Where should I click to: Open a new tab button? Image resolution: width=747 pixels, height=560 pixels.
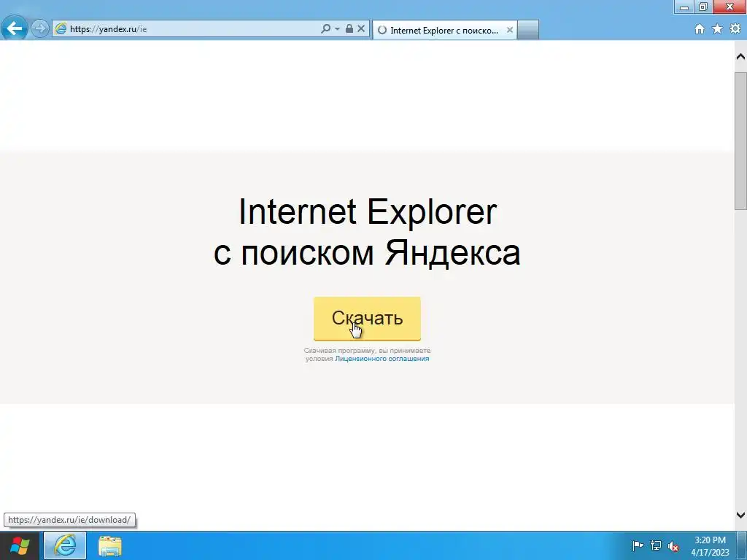pos(528,30)
